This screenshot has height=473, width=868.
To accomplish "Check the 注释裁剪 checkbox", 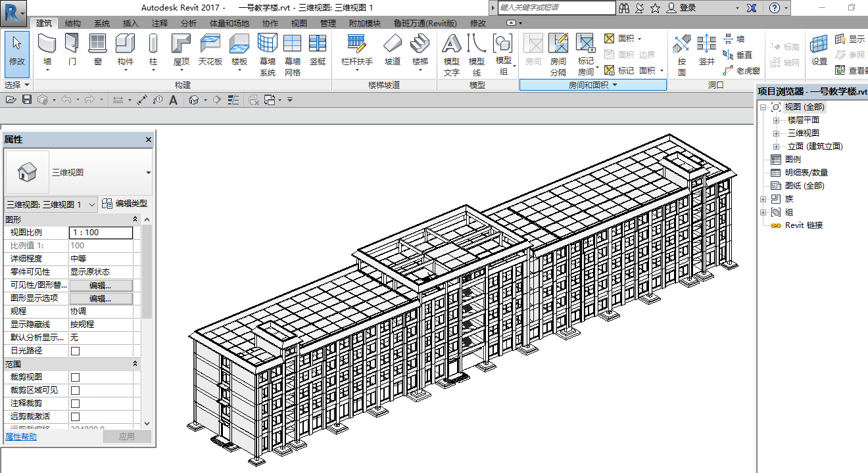I will coord(75,403).
